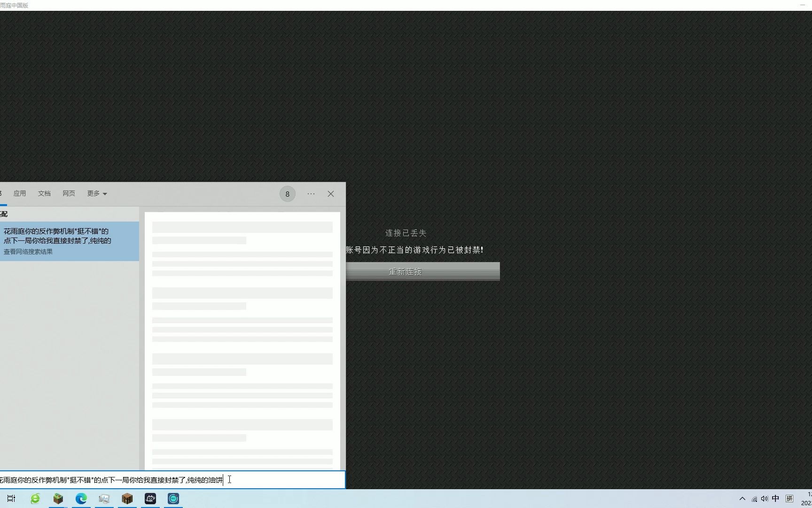Open the system monitor taskbar app
The width and height of the screenshot is (812, 508).
tap(104, 499)
